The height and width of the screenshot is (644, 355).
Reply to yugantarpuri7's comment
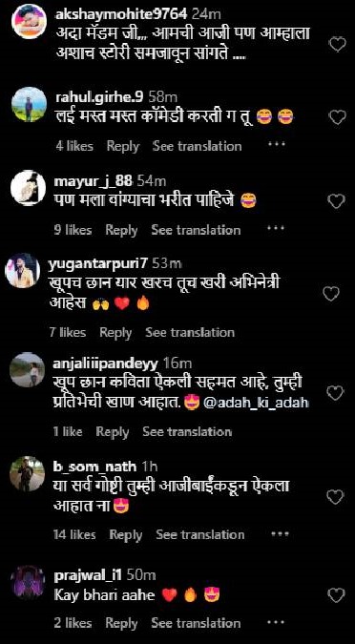point(115,333)
